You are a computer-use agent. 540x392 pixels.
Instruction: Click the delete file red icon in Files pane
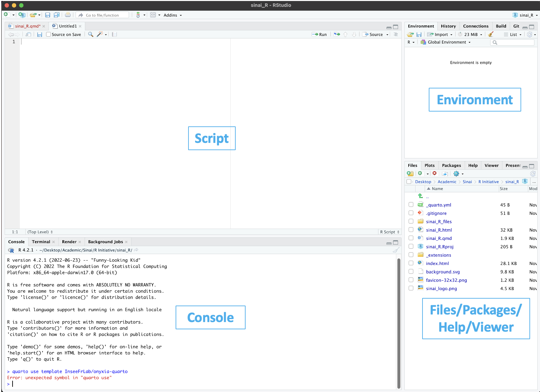click(435, 174)
